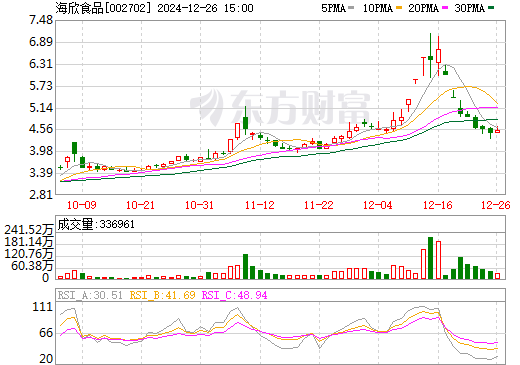Click the 20 RSI axis label
The width and height of the screenshot is (520, 365).
coord(46,359)
